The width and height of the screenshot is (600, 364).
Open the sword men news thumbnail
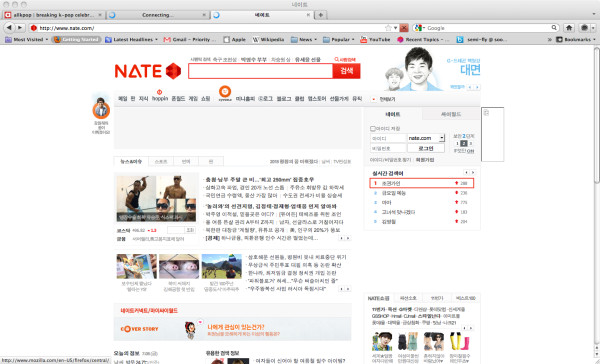tap(156, 199)
